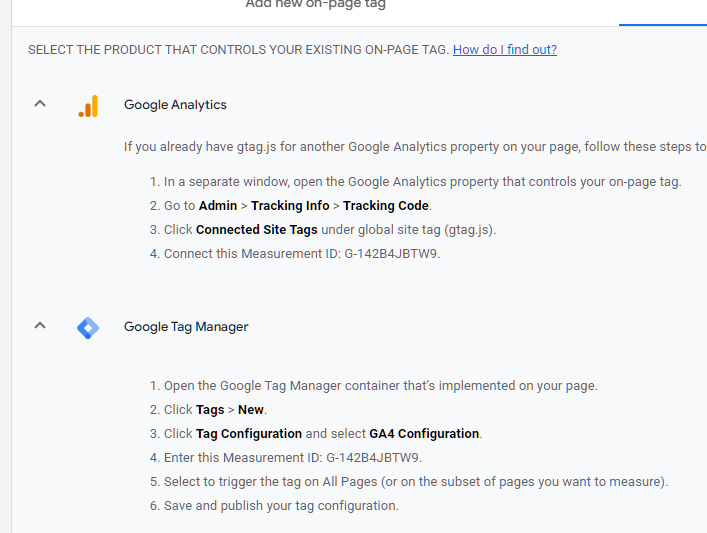Click the bold 'Tracking Info' text
The image size is (707, 533).
pyautogui.click(x=290, y=206)
